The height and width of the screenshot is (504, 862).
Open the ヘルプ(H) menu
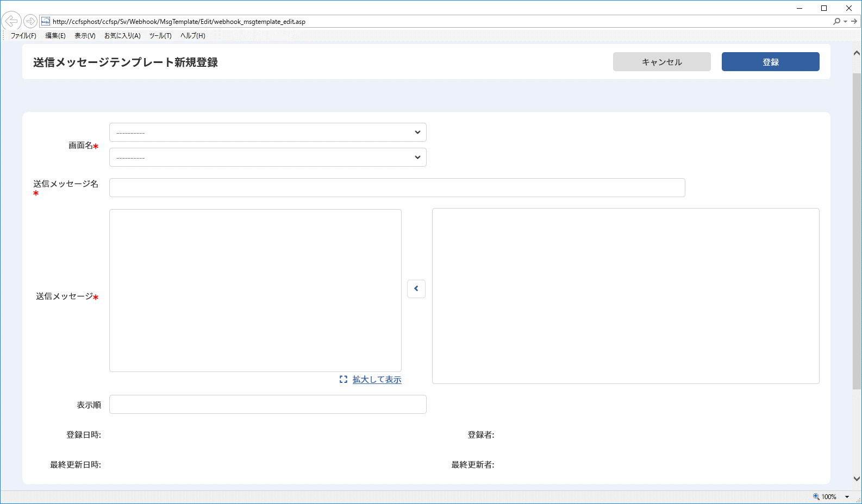click(x=193, y=36)
